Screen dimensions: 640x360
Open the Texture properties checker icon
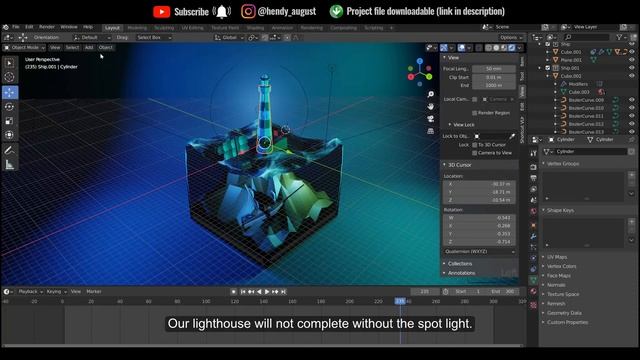pyautogui.click(x=533, y=305)
